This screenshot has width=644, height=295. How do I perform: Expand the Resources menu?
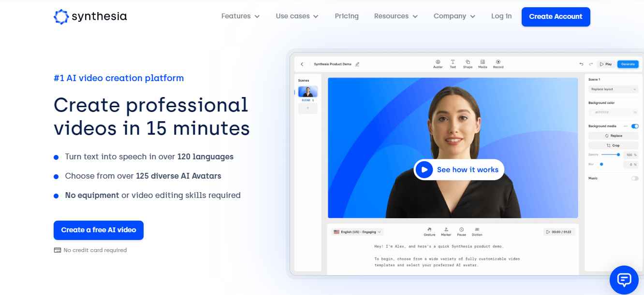(395, 16)
